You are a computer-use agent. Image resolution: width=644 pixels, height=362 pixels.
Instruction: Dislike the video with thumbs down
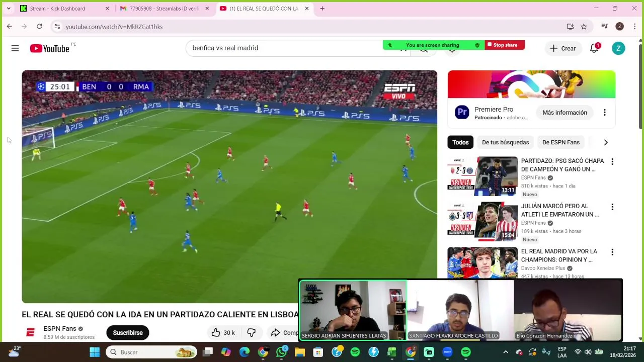(x=251, y=333)
